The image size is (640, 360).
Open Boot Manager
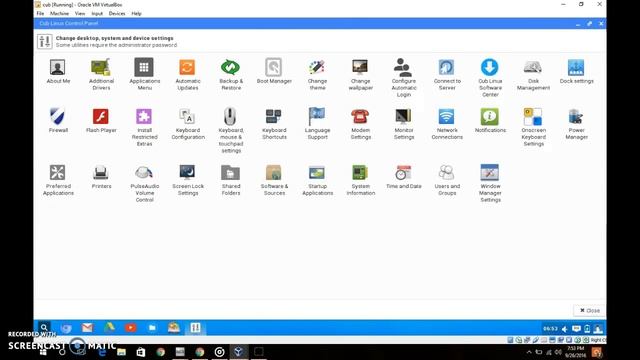tap(274, 71)
